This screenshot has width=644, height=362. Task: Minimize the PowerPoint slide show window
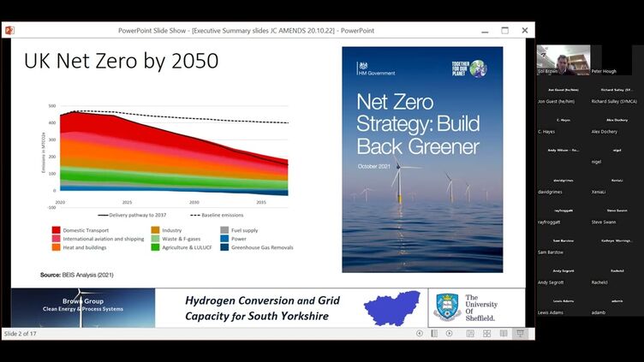tap(483, 30)
